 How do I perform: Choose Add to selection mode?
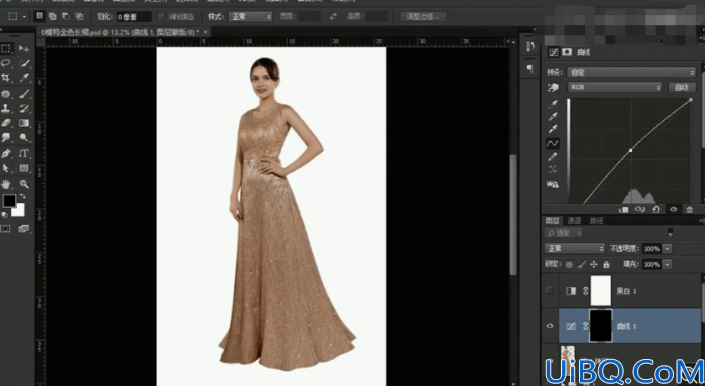click(x=53, y=17)
